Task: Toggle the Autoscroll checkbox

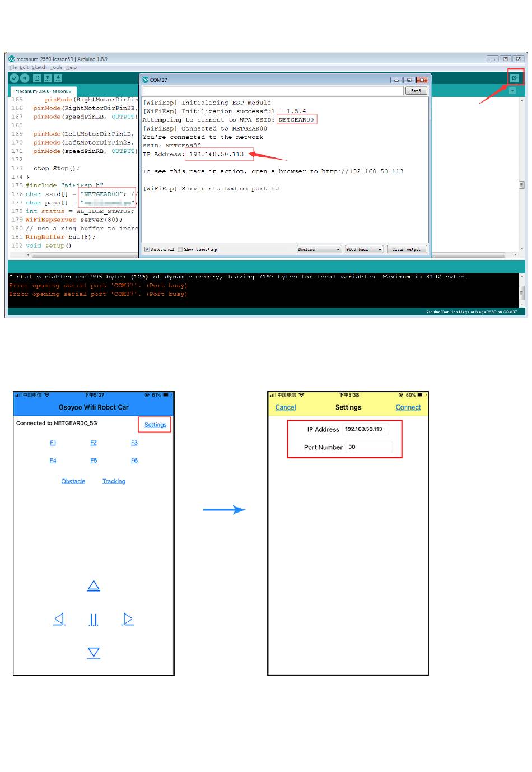Action: click(147, 249)
